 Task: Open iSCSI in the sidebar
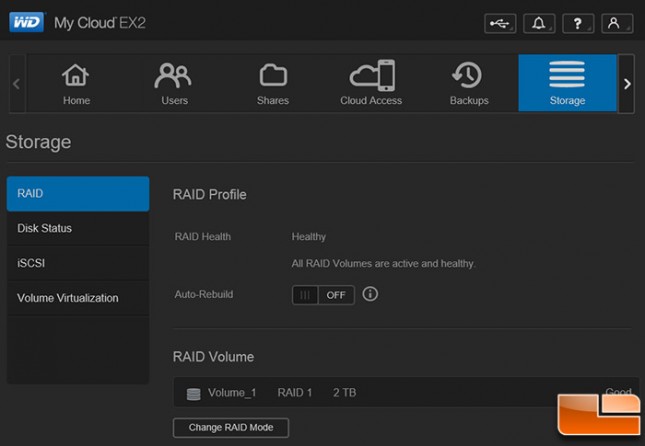(78, 263)
